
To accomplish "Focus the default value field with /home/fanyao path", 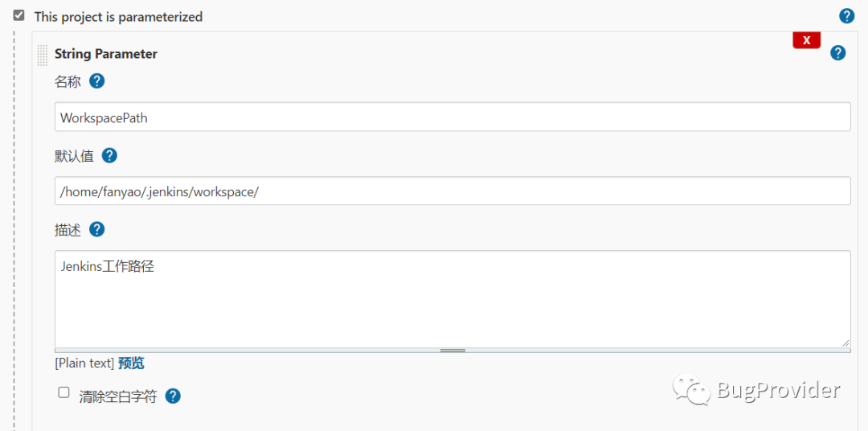I will [x=452, y=191].
